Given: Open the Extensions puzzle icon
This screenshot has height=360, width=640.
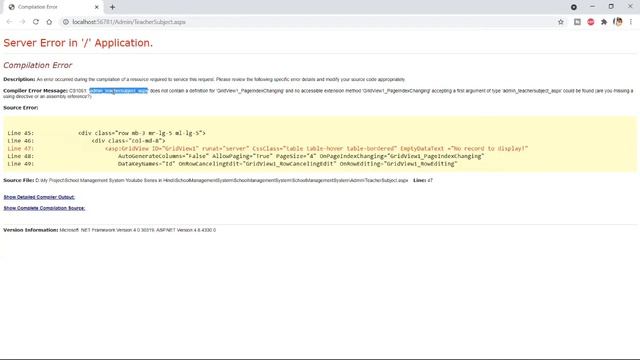Looking at the screenshot, I should [x=604, y=22].
